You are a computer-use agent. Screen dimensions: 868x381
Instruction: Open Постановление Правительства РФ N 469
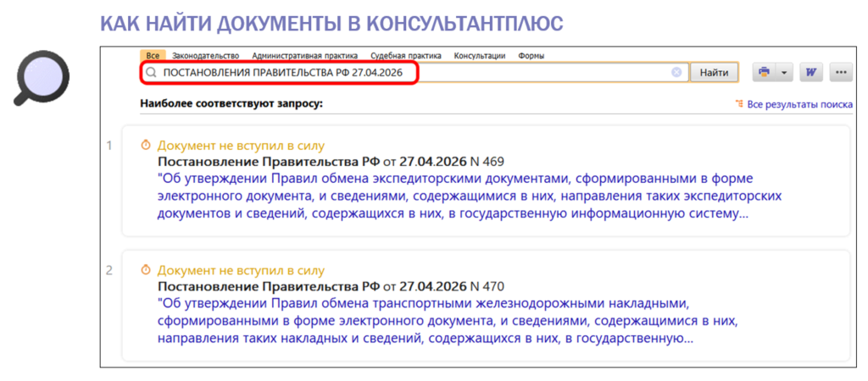[331, 162]
